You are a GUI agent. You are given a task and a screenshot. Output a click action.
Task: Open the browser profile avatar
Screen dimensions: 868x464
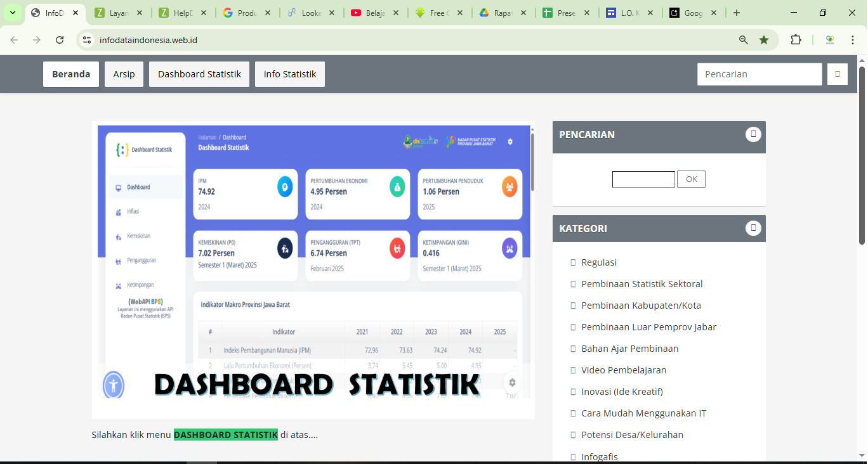[830, 40]
